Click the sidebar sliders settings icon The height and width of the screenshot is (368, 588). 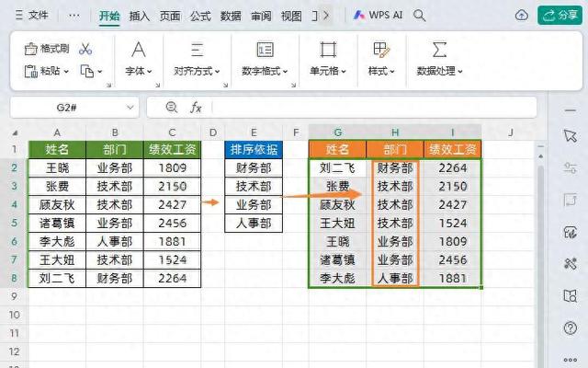point(570,167)
